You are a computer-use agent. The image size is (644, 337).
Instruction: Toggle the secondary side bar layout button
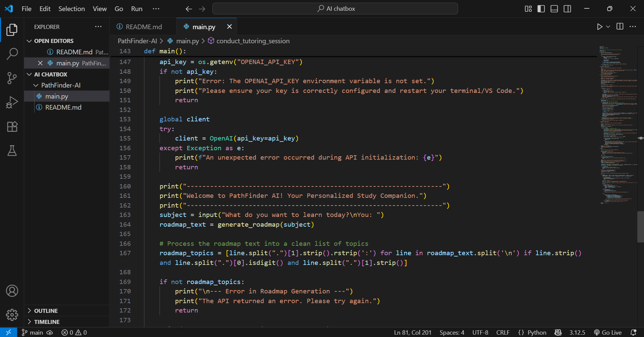pyautogui.click(x=567, y=9)
